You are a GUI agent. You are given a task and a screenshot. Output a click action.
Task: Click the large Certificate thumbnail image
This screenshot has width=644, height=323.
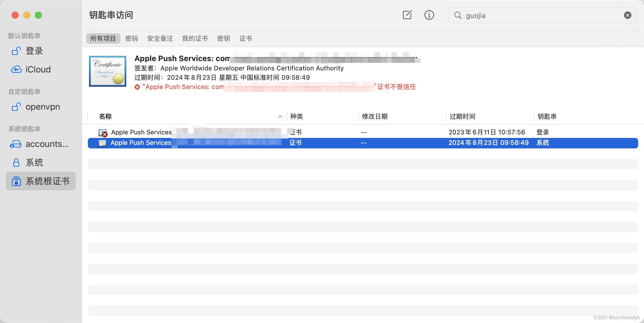click(x=108, y=71)
